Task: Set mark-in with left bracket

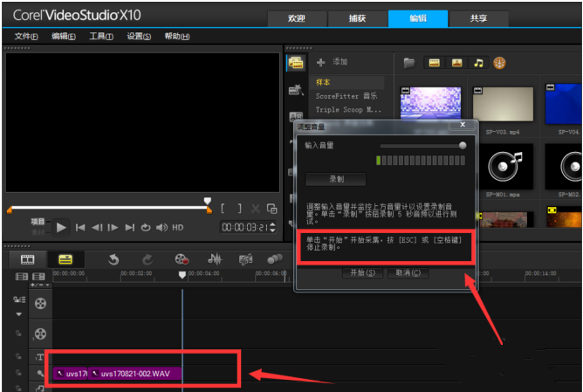Action: point(223,209)
